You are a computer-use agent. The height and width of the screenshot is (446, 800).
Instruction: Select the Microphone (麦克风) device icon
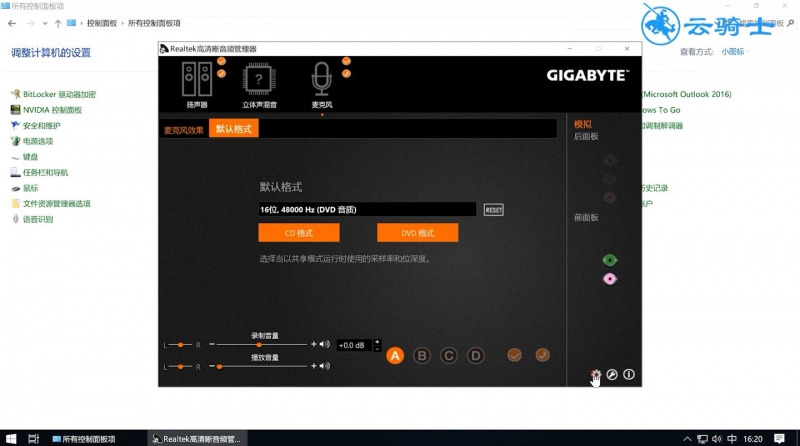point(321,80)
